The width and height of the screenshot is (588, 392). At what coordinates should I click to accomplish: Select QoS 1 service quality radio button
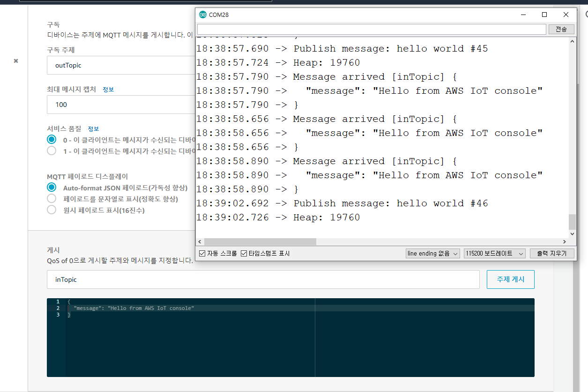[52, 151]
